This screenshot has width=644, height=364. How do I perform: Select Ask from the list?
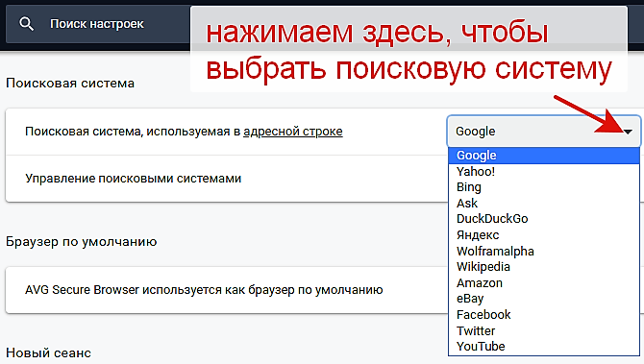(x=544, y=204)
